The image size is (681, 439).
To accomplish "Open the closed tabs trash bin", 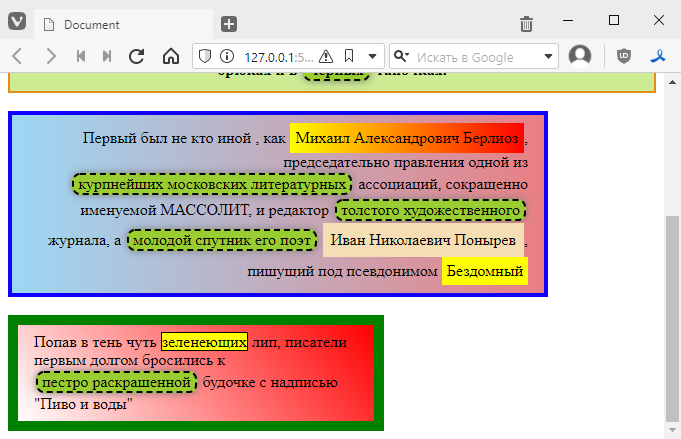I will point(526,24).
